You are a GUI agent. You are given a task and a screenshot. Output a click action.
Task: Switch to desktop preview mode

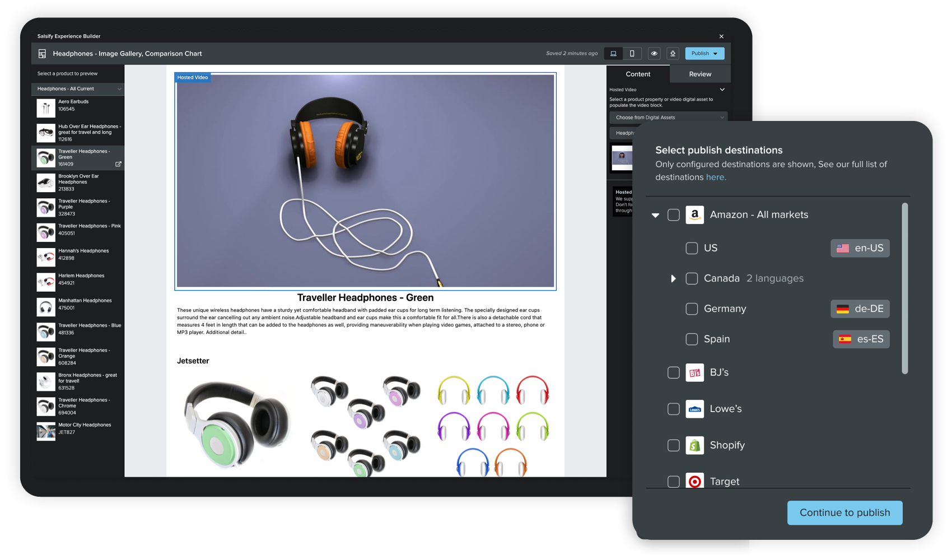(x=613, y=54)
